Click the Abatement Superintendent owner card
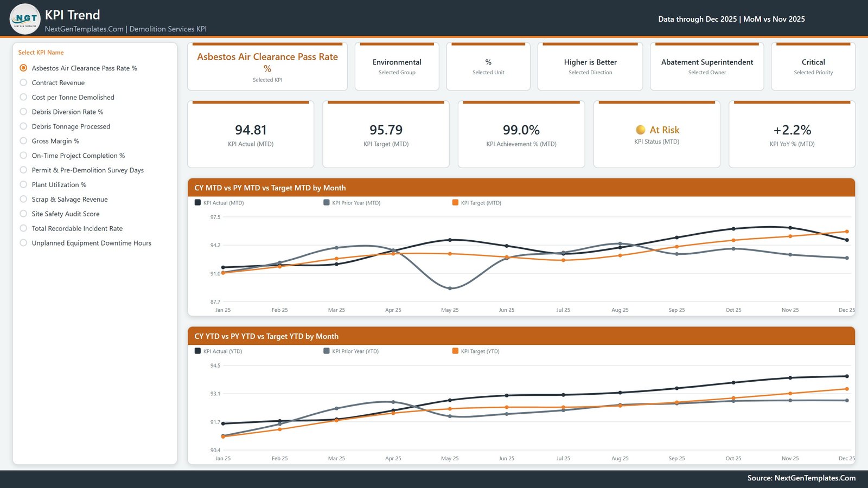This screenshot has width=868, height=488. pyautogui.click(x=707, y=67)
